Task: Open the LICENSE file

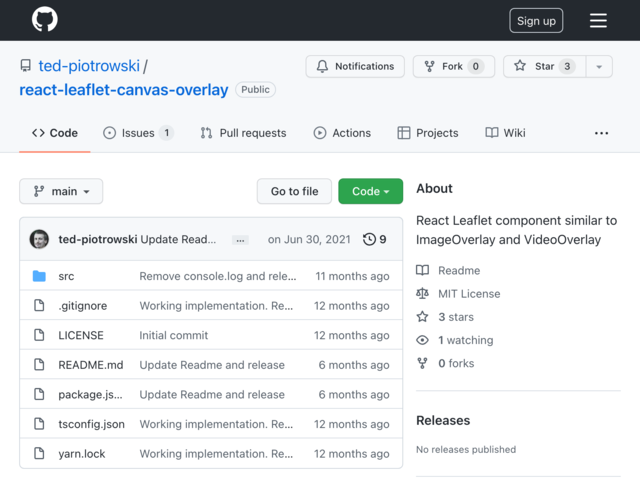Action: [81, 335]
